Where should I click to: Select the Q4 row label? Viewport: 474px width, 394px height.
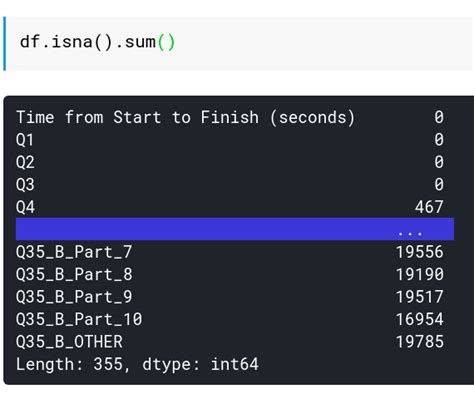coord(25,207)
